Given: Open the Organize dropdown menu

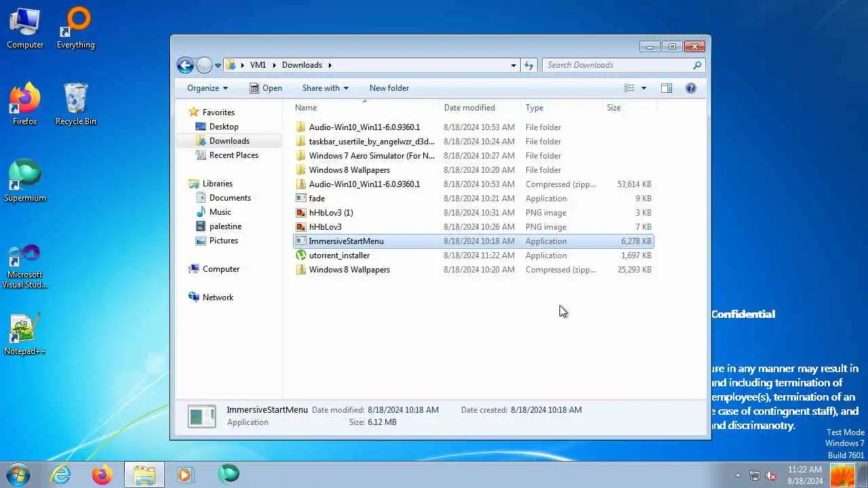Looking at the screenshot, I should 208,88.
